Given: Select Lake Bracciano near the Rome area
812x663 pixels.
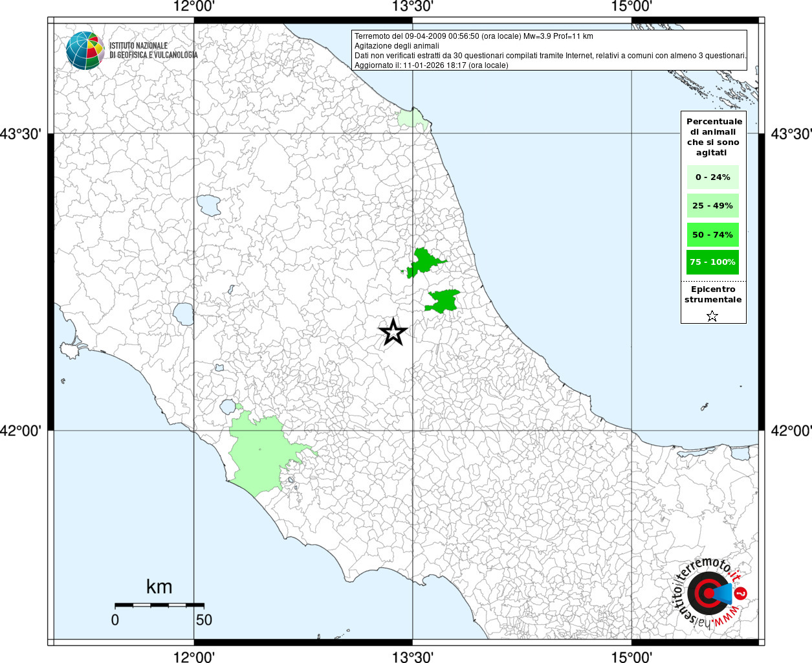Looking at the screenshot, I should point(228,407).
